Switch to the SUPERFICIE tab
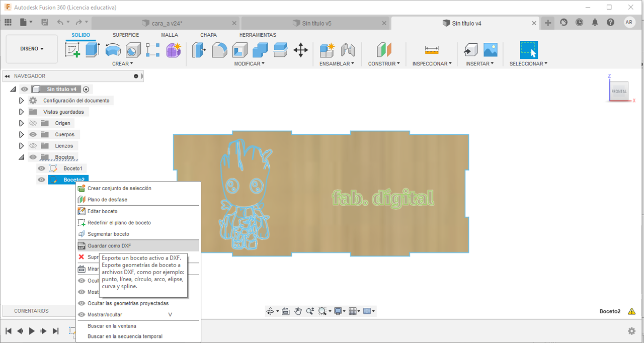The image size is (644, 343). (x=126, y=35)
